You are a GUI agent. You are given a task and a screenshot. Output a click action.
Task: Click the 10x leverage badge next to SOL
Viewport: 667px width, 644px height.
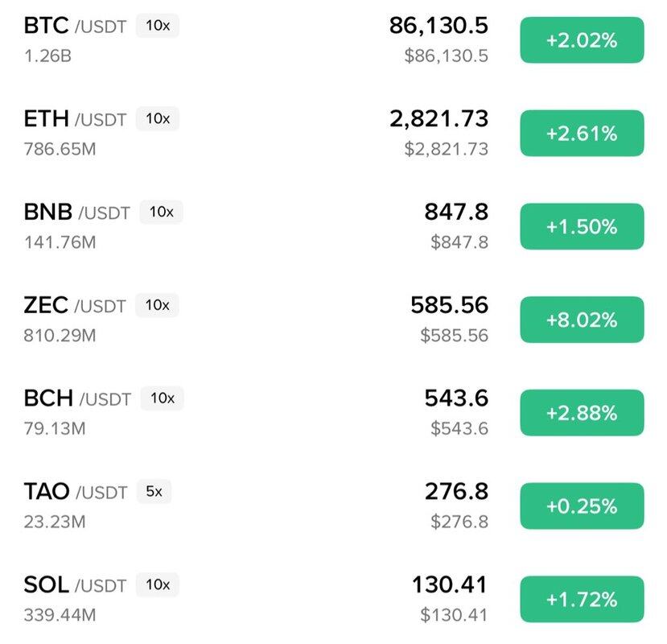click(158, 584)
